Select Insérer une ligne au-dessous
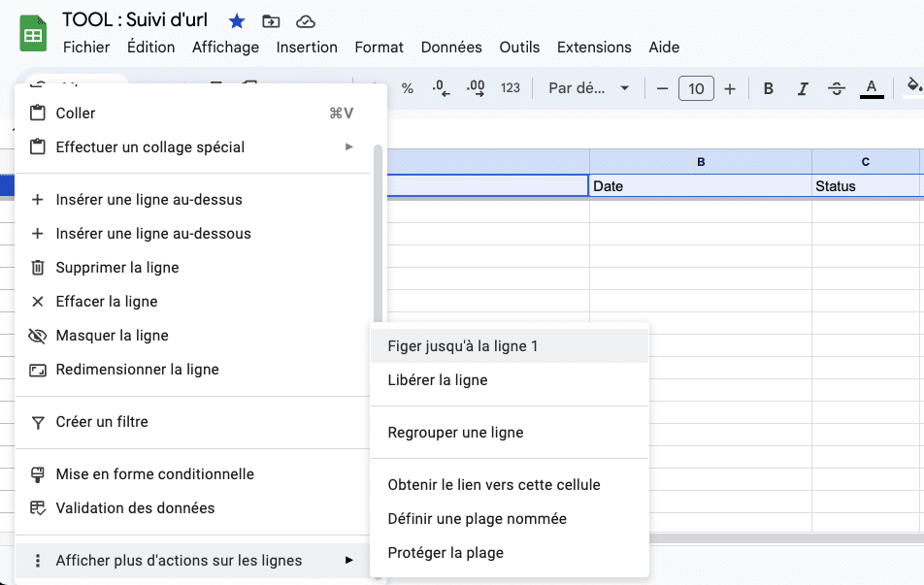The width and height of the screenshot is (924, 585). tap(193, 234)
